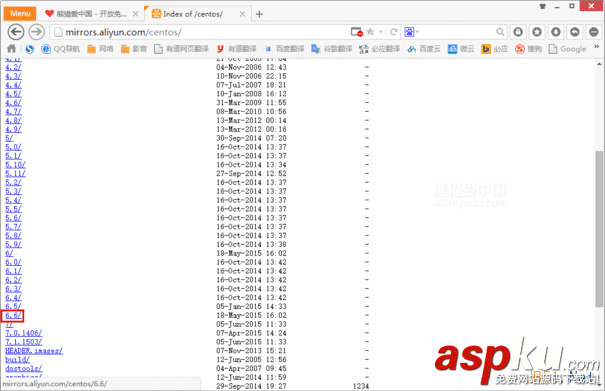Click the address bar URL field
605x391 pixels.
(x=201, y=32)
